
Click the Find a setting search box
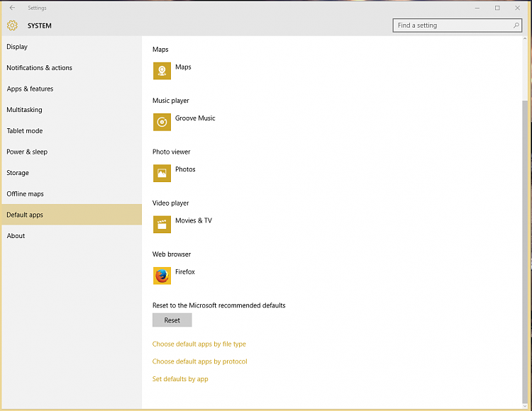[457, 26]
